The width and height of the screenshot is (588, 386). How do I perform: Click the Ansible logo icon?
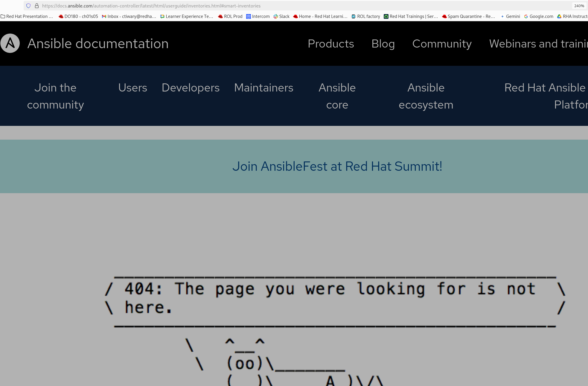pos(10,43)
